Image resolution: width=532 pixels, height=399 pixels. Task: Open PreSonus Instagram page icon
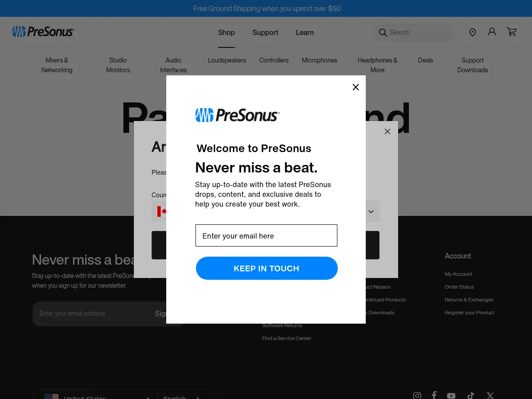pyautogui.click(x=417, y=395)
